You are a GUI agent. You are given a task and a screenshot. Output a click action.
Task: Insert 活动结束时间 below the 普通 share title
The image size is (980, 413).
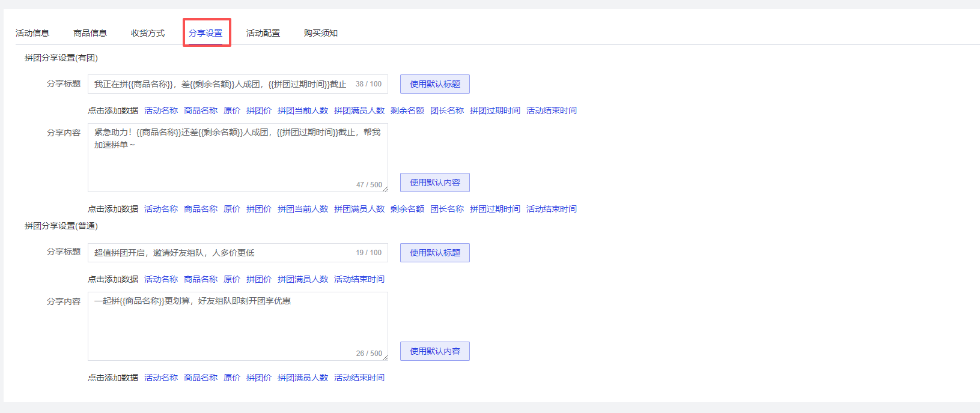click(359, 279)
